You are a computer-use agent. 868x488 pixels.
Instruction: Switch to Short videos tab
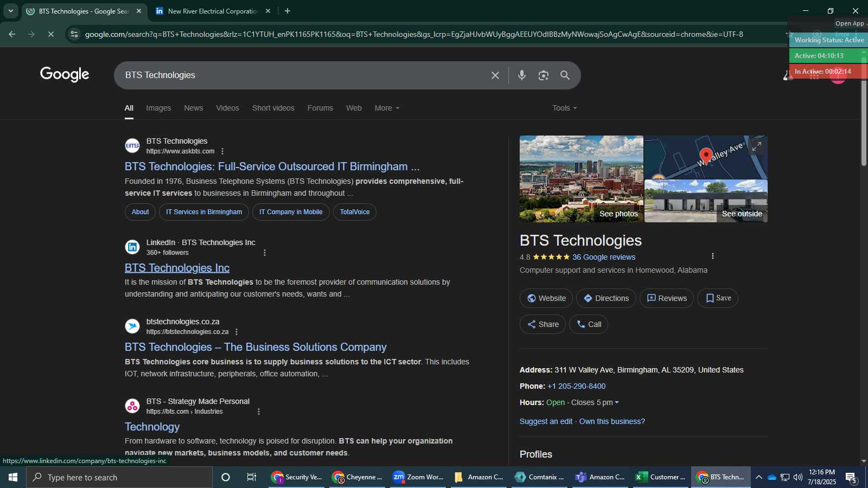(273, 108)
